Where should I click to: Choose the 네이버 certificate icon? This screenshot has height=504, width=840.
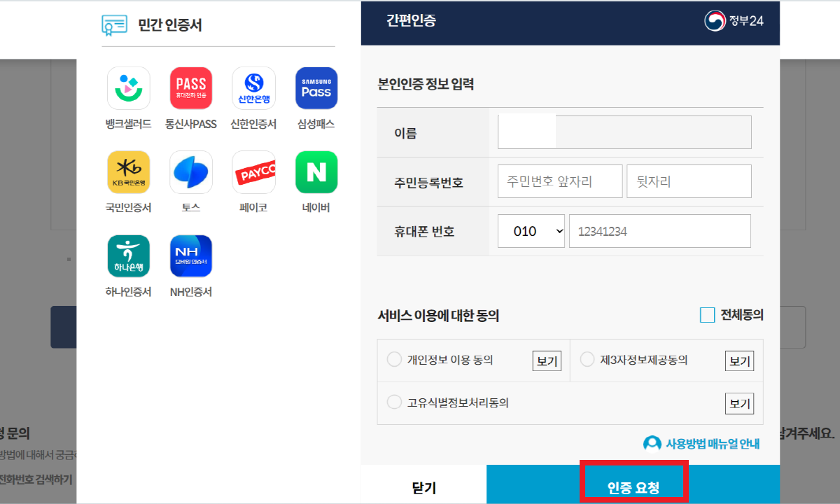[x=316, y=172]
